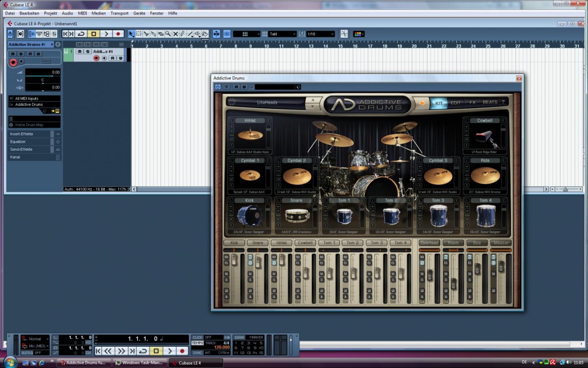The image size is (588, 368).
Task: Open the Takt grid type dropdown
Action: (x=282, y=34)
